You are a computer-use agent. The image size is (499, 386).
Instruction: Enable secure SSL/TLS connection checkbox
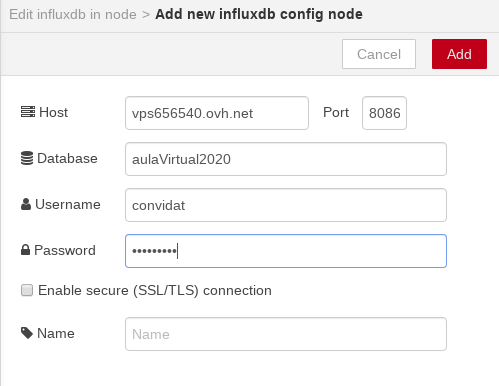click(x=27, y=290)
